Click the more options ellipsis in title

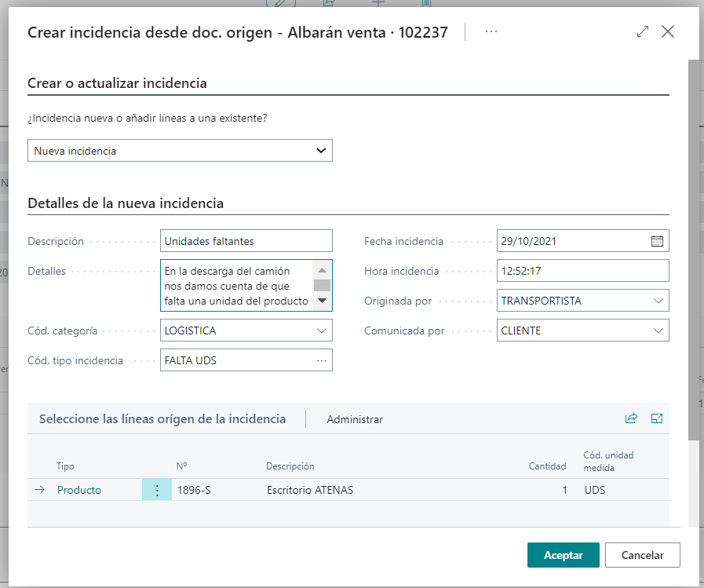pos(491,31)
